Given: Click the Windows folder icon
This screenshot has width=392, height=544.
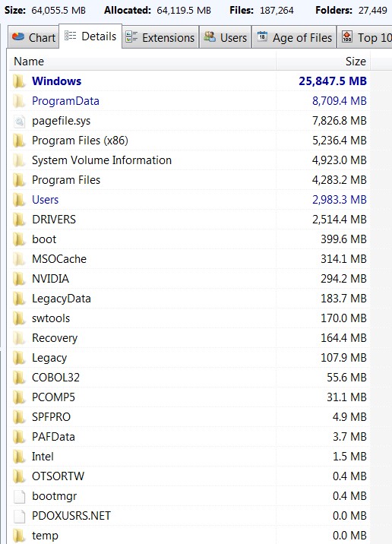Looking at the screenshot, I should [19, 81].
